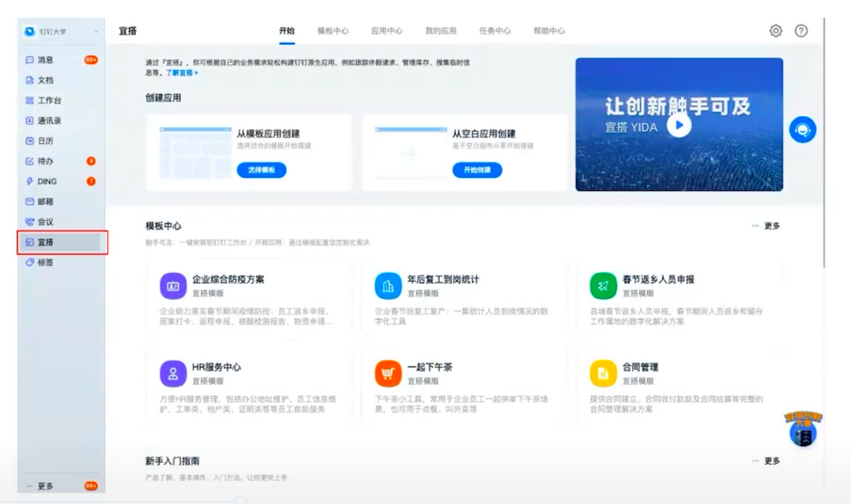Click the blue customer service headset icon

click(x=803, y=130)
